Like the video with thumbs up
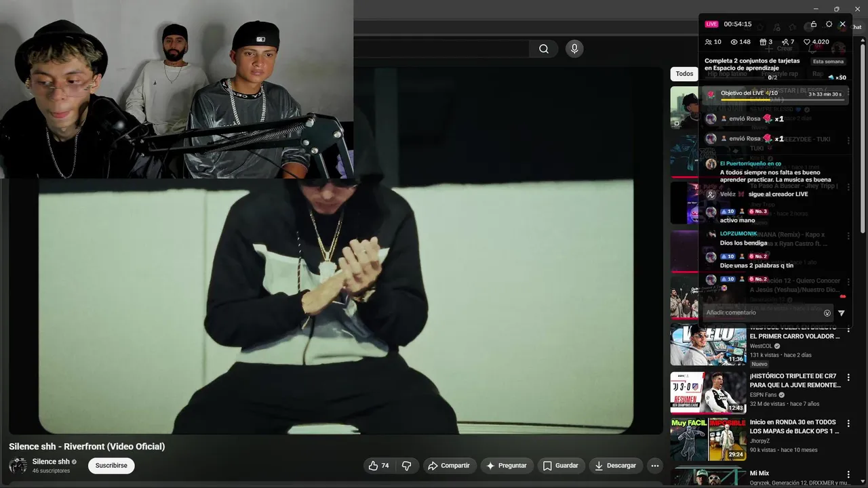 click(x=380, y=466)
